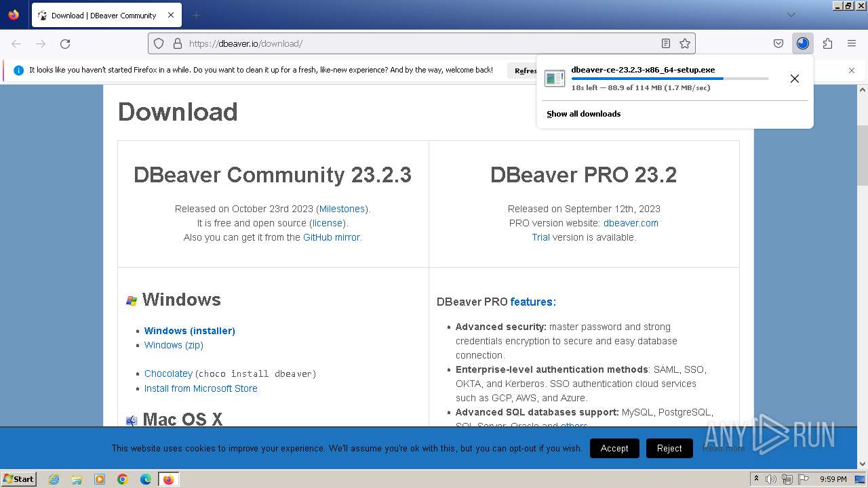Click the page vertical scrollbar thumb
868x488 pixels.
click(x=863, y=155)
